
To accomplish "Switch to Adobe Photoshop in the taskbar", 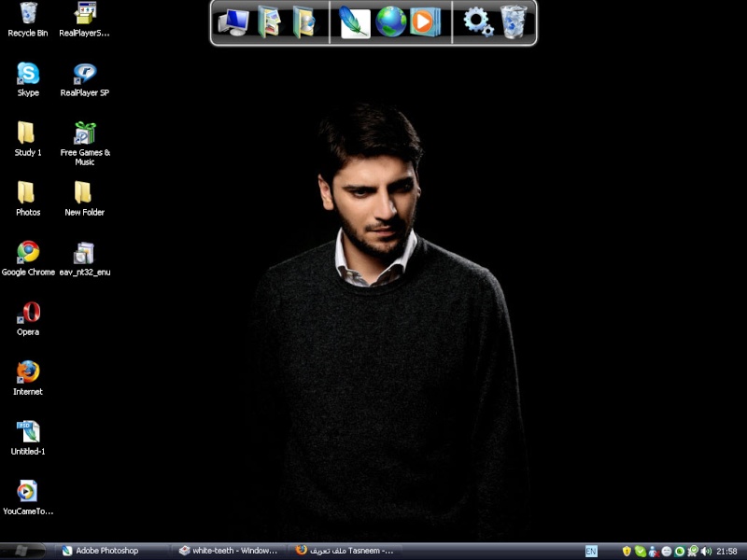I will pos(107,551).
